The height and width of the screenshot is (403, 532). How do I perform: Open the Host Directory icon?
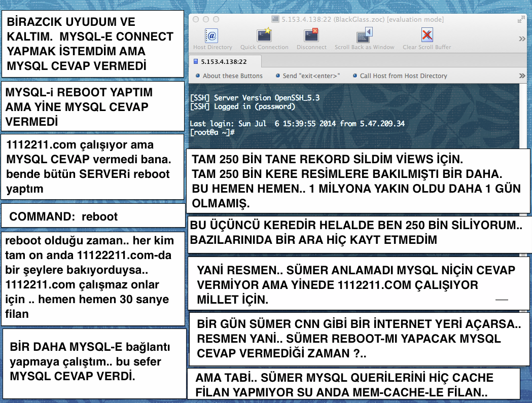tap(211, 35)
